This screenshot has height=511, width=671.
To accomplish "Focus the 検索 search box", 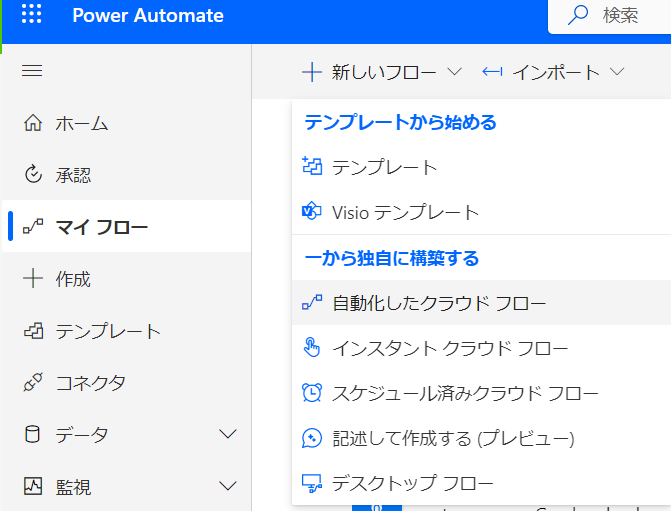I will pyautogui.click(x=609, y=16).
